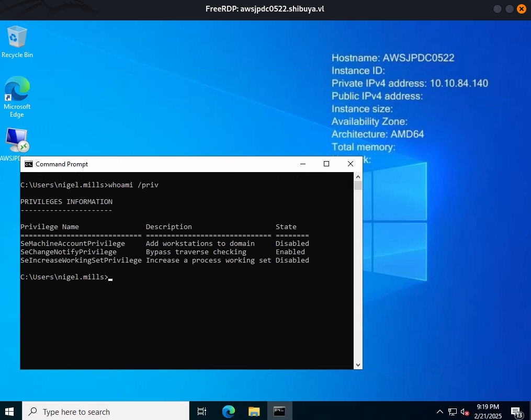This screenshot has height=420, width=531.
Task: Maximize the Command Prompt window
Action: [x=326, y=164]
